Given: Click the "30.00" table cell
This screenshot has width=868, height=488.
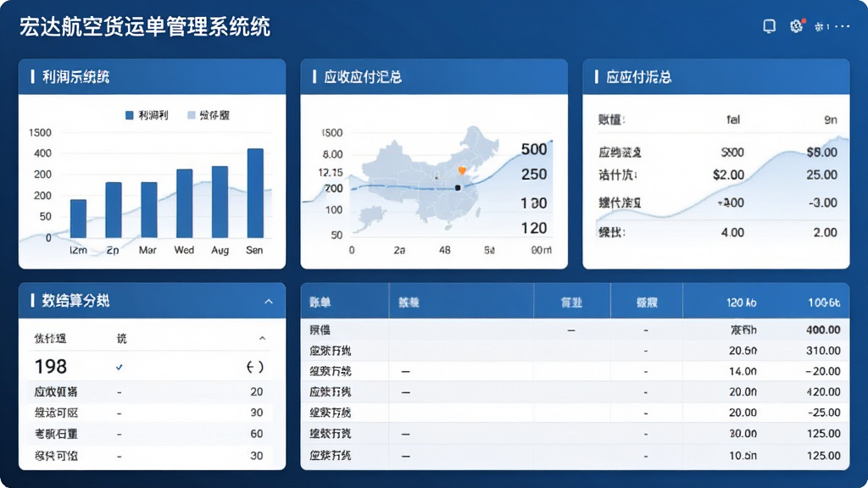Looking at the screenshot, I should point(743,434).
